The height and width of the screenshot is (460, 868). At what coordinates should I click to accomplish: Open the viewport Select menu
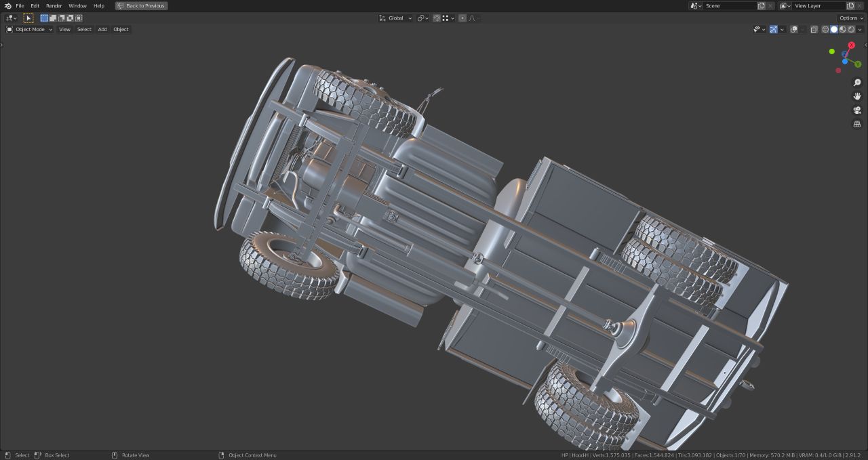(84, 29)
